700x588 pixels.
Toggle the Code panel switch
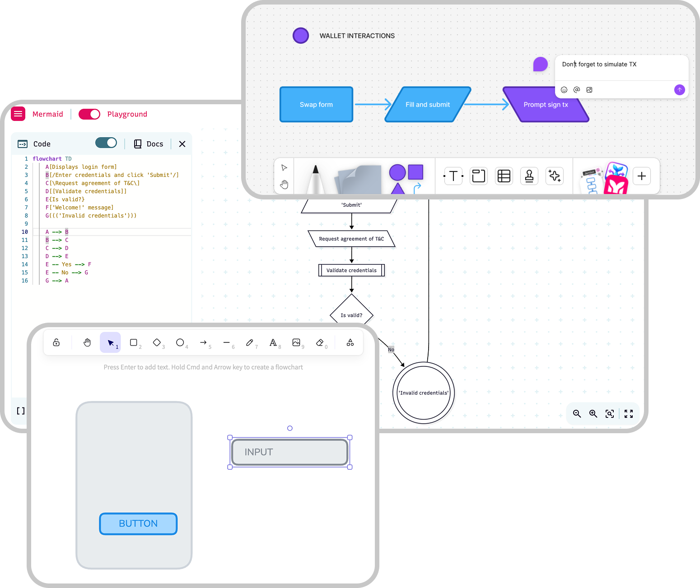pos(106,143)
